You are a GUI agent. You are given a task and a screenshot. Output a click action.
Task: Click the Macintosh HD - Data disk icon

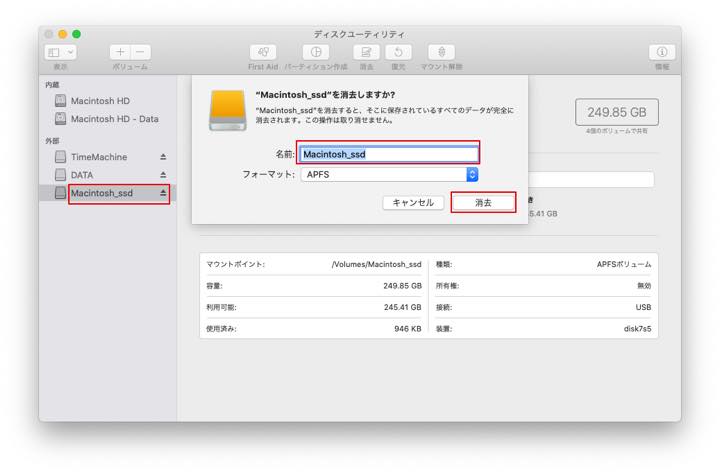click(60, 119)
